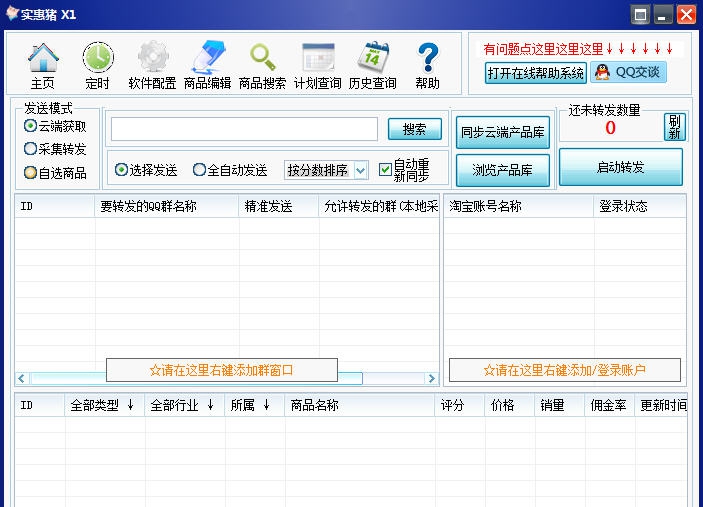Toggle 自动重新同步 checkbox
The image size is (703, 507).
pyautogui.click(x=385, y=170)
